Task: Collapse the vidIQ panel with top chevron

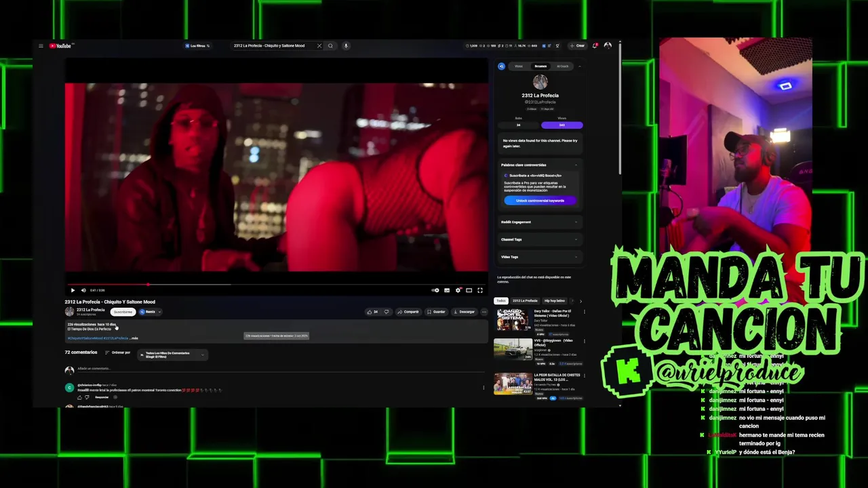Action: 580,66
